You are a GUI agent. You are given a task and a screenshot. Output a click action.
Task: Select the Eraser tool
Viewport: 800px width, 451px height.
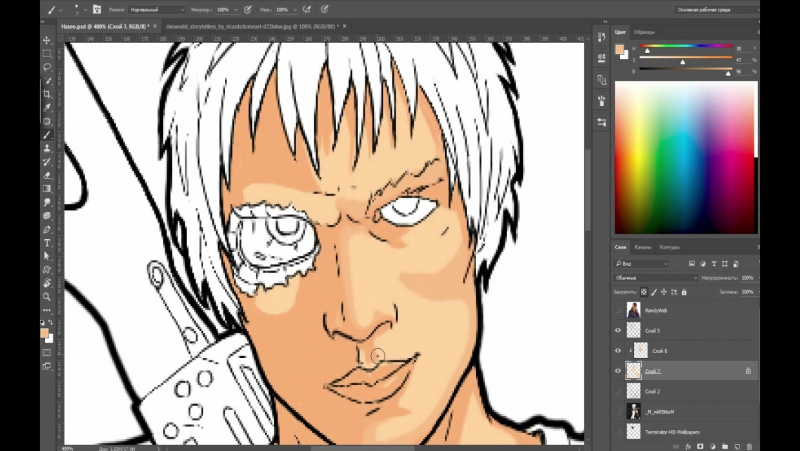point(47,176)
